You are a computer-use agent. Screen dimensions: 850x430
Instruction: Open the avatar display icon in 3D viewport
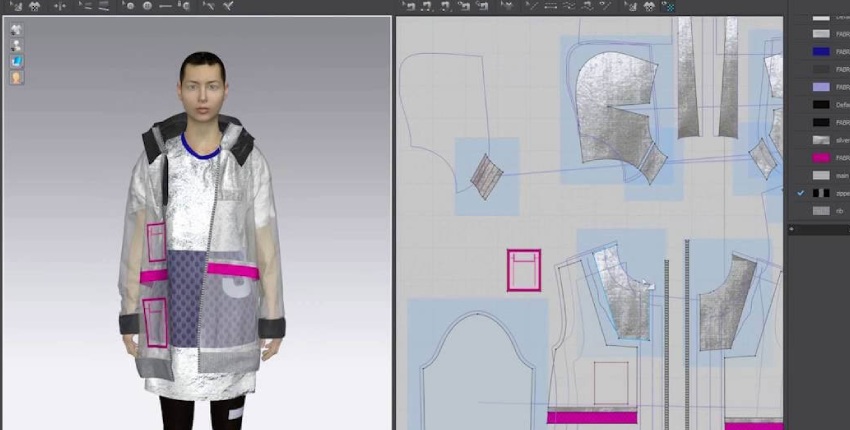(x=16, y=45)
